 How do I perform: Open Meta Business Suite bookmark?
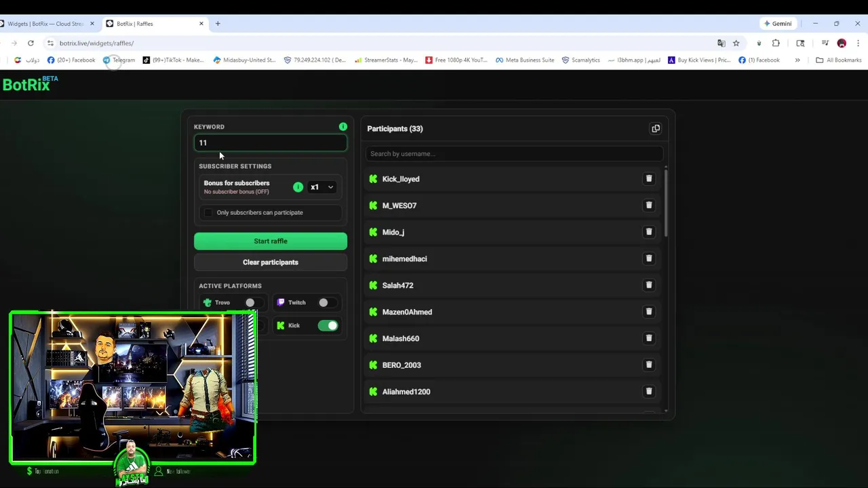pos(525,60)
